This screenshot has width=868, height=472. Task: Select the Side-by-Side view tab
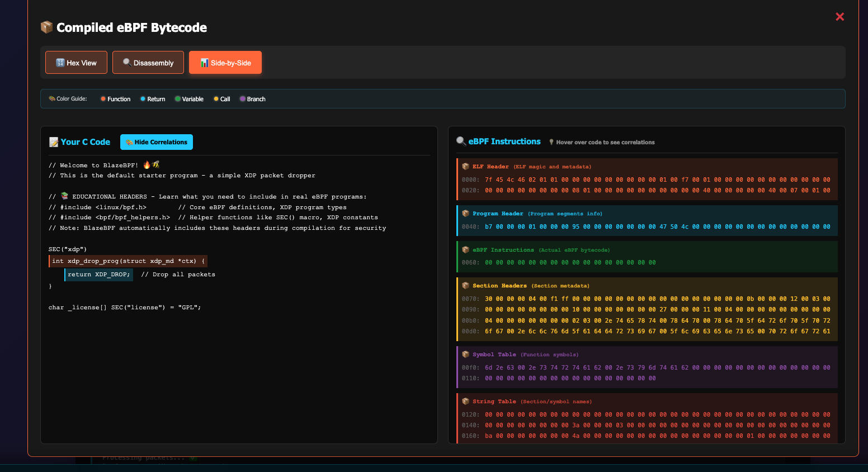[225, 63]
